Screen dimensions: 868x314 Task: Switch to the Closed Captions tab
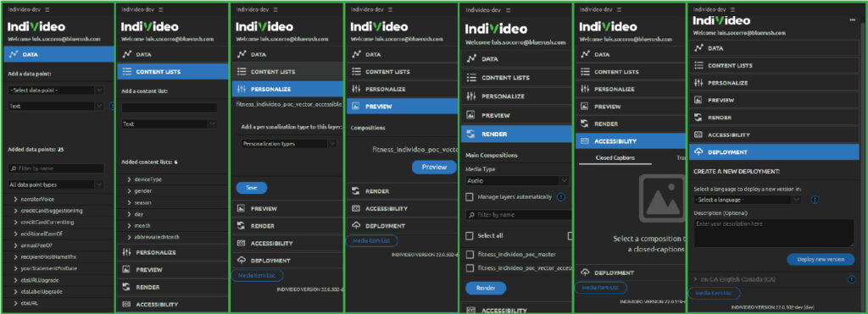point(615,158)
